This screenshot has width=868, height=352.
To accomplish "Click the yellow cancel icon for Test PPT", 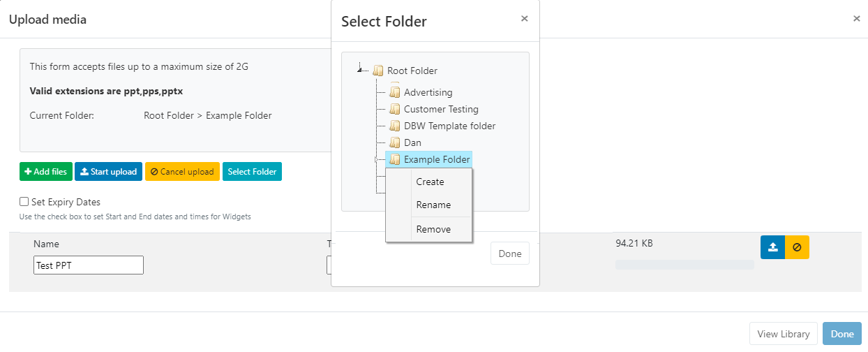I will pos(797,247).
